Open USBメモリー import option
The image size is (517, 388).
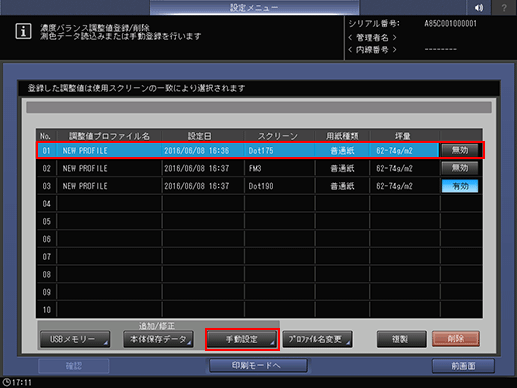click(x=75, y=339)
